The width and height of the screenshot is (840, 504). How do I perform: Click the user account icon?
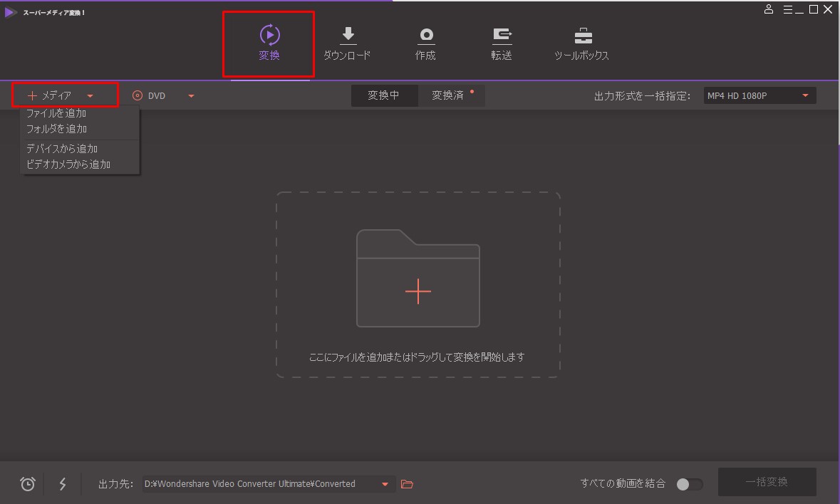769,10
